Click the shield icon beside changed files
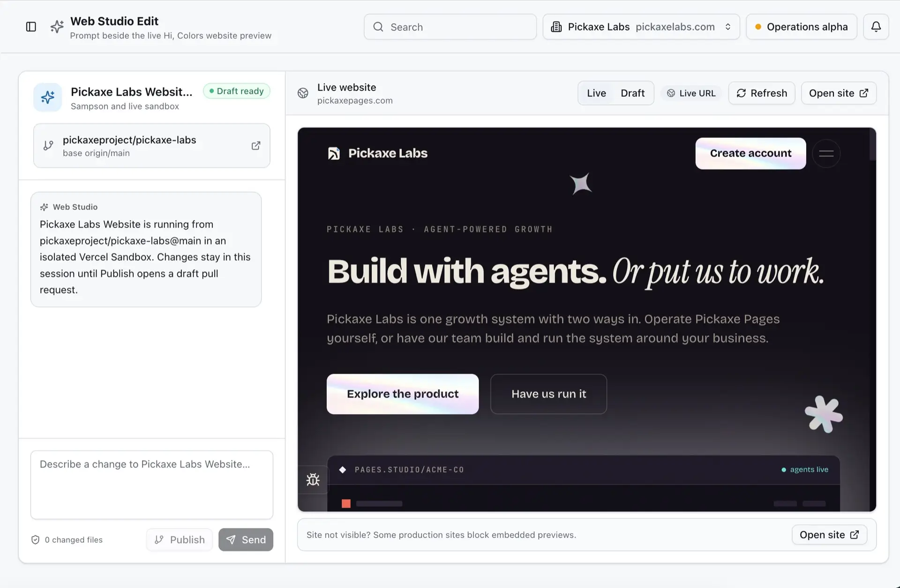 tap(35, 540)
